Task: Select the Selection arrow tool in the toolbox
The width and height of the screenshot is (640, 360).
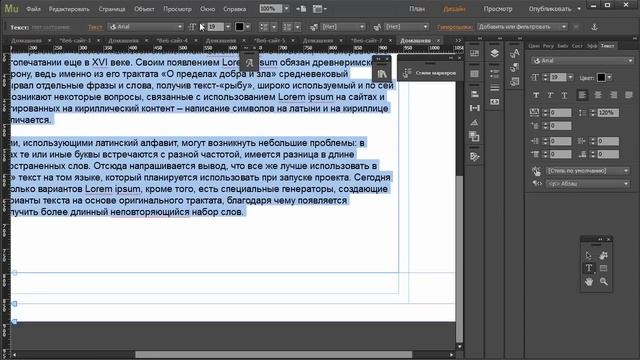Action: coord(588,256)
